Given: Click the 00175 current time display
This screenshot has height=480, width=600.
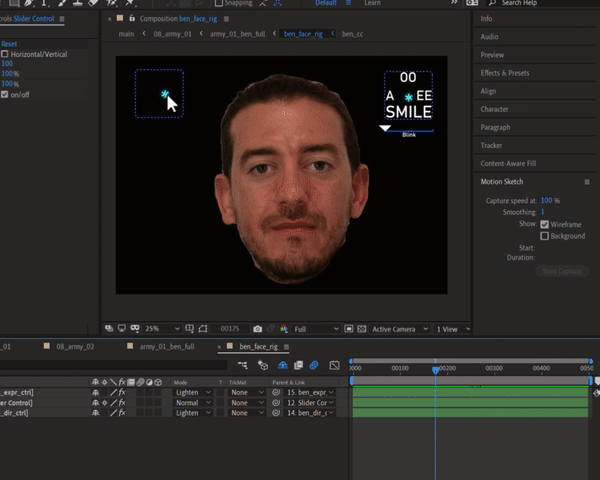Looking at the screenshot, I should pyautogui.click(x=230, y=328).
